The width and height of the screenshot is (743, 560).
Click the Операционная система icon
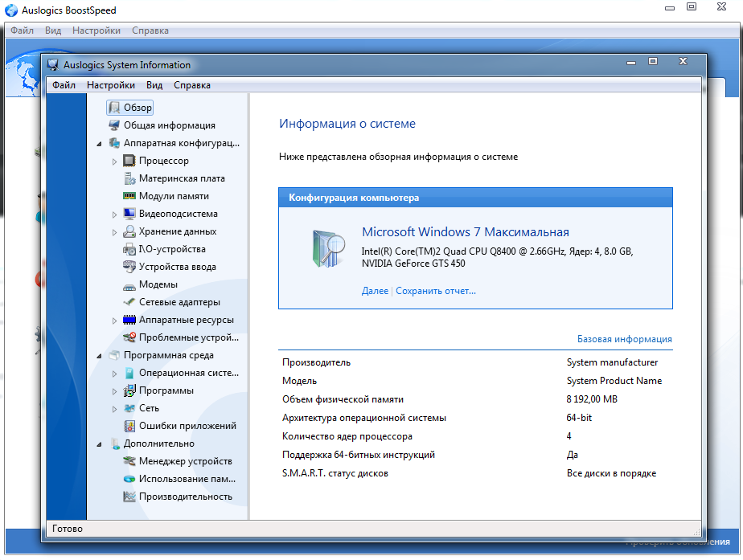point(129,373)
